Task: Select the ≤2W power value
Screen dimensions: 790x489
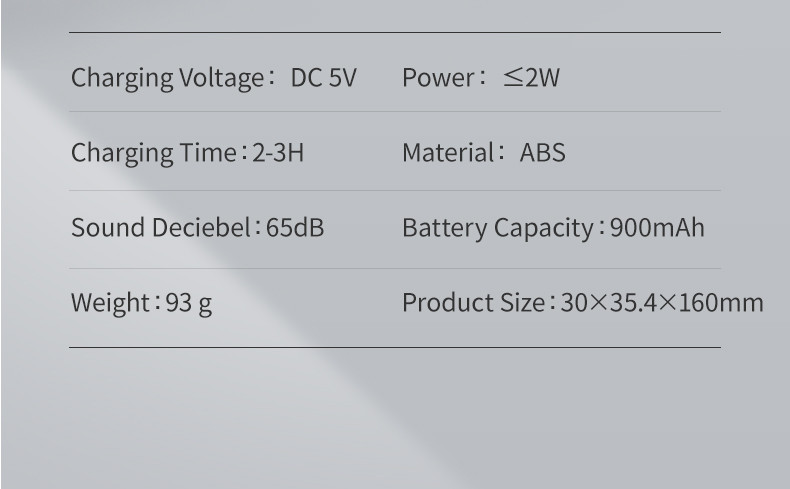Action: [531, 78]
